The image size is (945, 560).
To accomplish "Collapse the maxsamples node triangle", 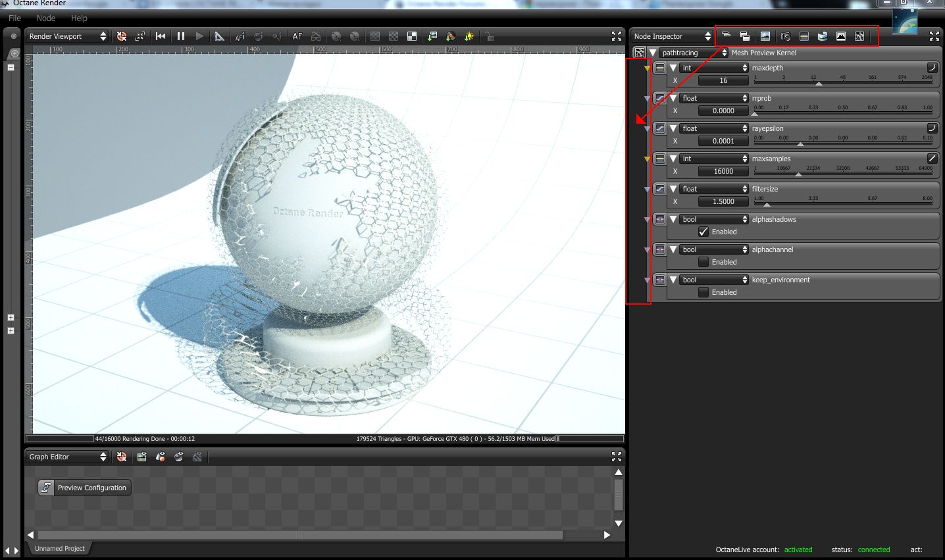I will coord(673,159).
